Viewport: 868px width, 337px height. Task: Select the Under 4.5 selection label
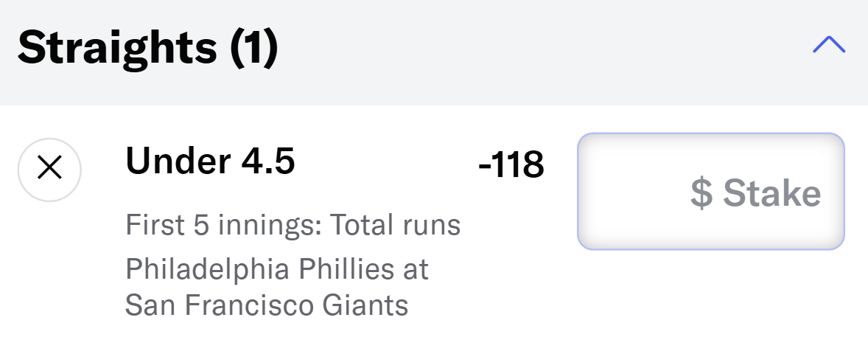(x=210, y=161)
